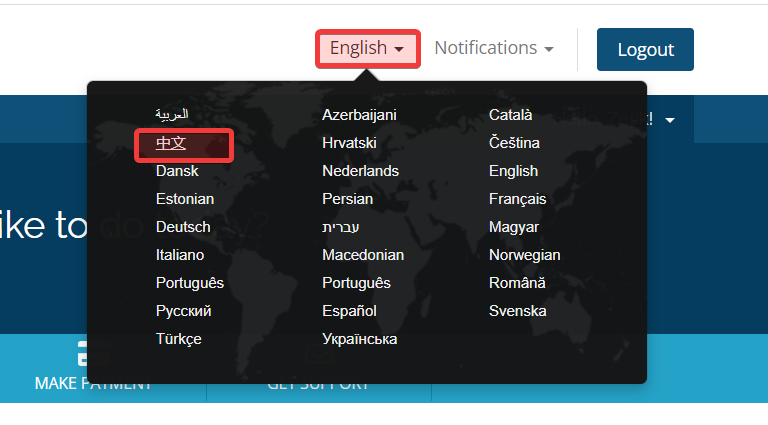
Task: Choose Українська in the language list
Action: tap(359, 339)
